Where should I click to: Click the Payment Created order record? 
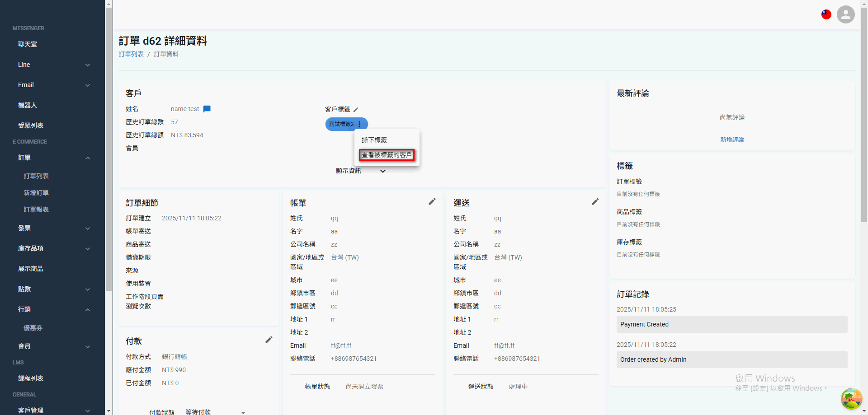point(732,324)
